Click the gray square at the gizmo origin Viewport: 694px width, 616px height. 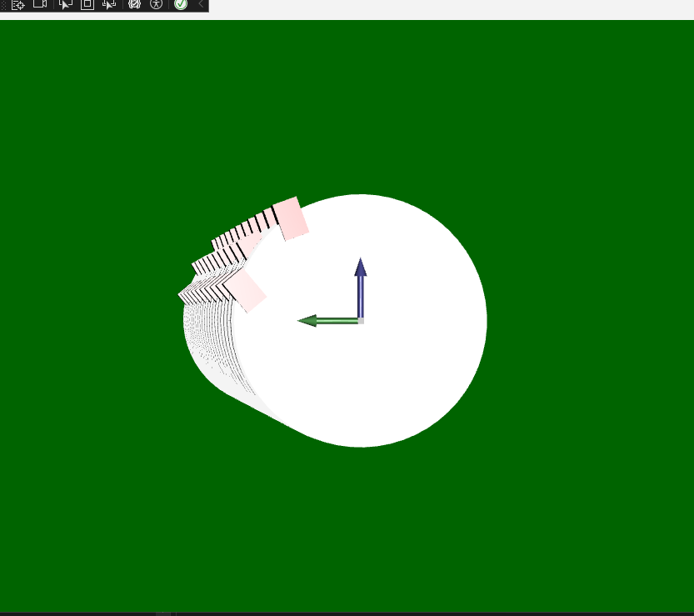tap(360, 319)
